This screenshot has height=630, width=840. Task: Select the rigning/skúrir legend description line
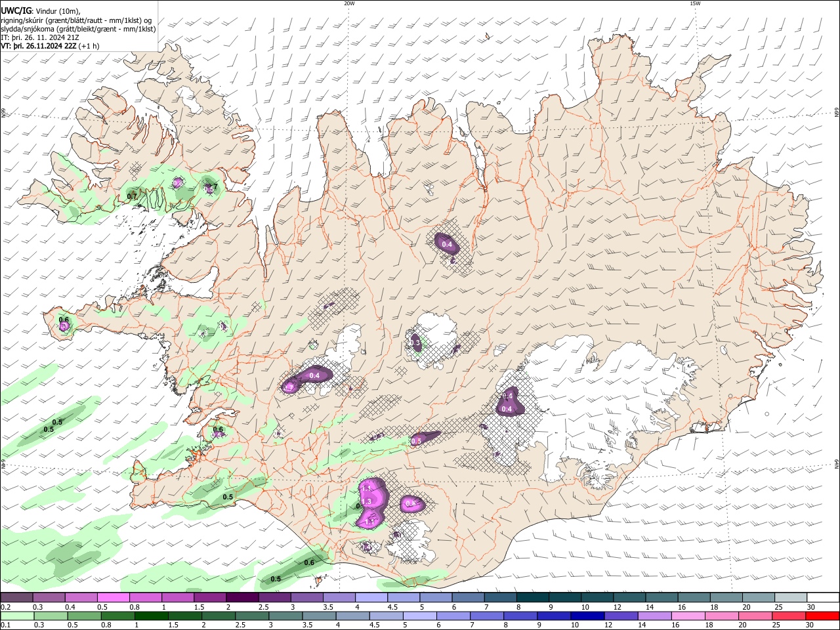[76, 20]
